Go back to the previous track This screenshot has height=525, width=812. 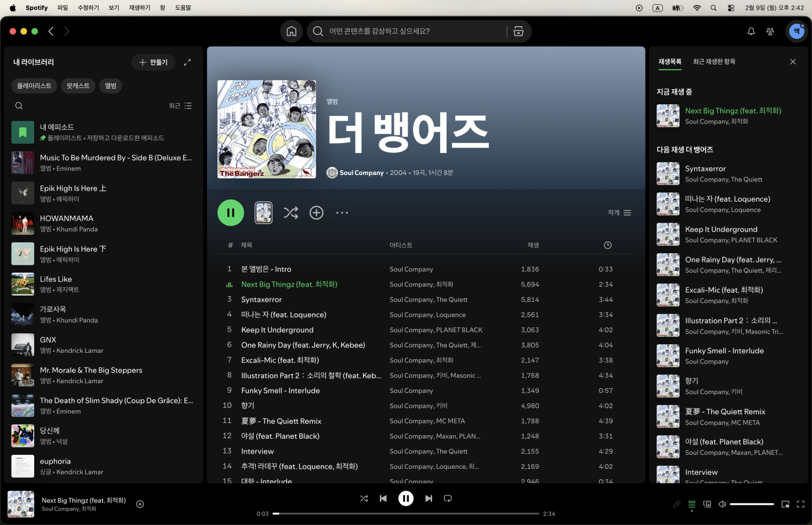tap(383, 498)
